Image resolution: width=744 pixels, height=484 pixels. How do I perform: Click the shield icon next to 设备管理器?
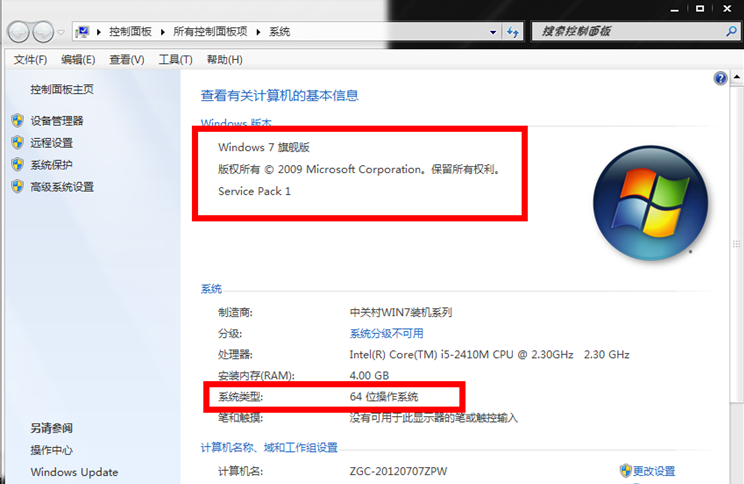click(x=17, y=120)
